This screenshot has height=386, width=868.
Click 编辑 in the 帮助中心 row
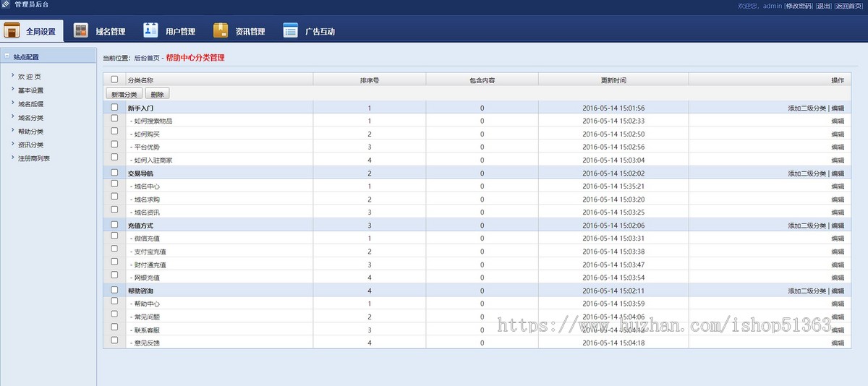tap(838, 304)
